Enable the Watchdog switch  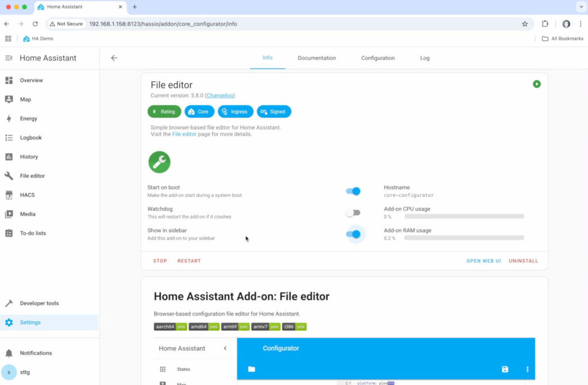[x=353, y=213]
